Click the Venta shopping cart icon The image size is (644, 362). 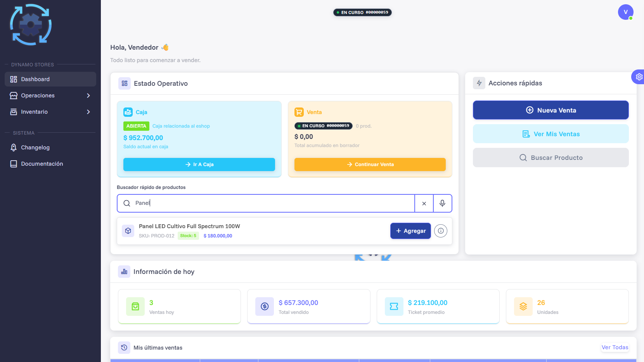point(299,112)
